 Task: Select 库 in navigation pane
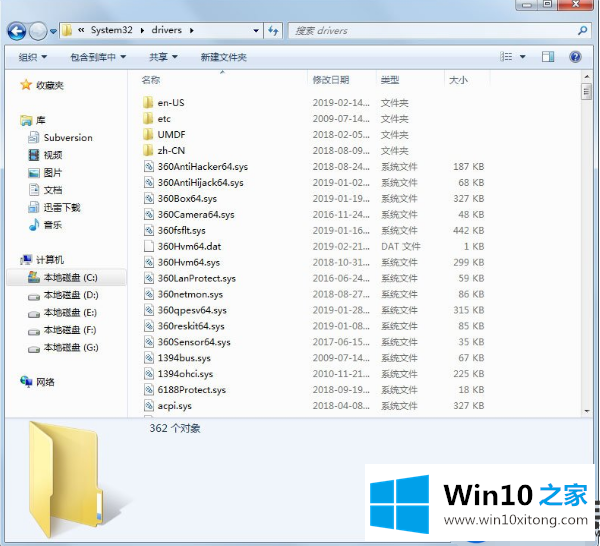pos(41,120)
